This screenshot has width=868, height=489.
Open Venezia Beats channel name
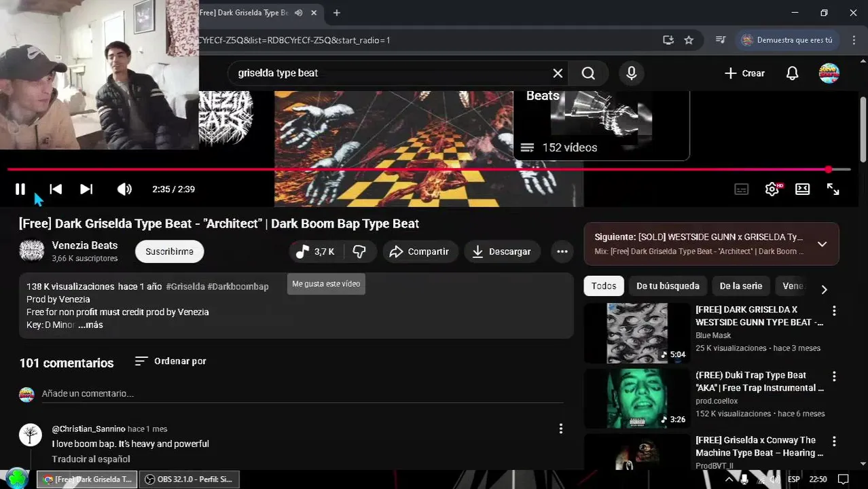(x=85, y=246)
